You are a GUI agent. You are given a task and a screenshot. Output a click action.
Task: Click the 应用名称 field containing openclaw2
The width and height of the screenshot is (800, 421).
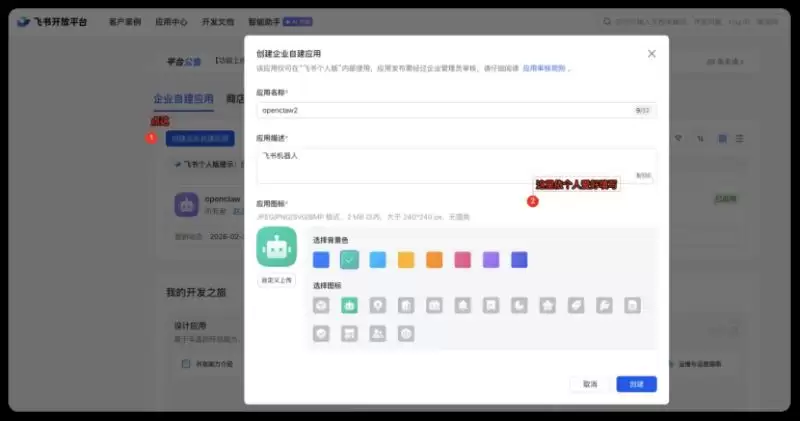[457, 110]
